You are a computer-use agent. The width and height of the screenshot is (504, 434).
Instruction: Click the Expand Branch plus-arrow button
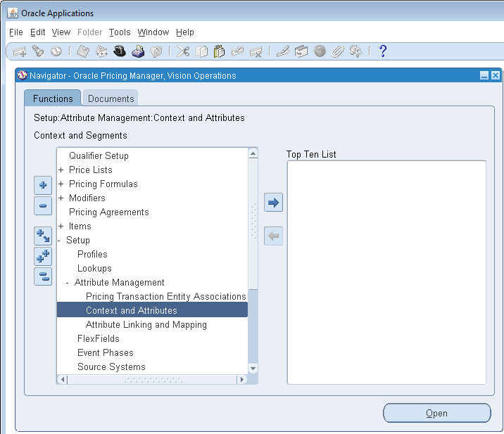(x=43, y=236)
